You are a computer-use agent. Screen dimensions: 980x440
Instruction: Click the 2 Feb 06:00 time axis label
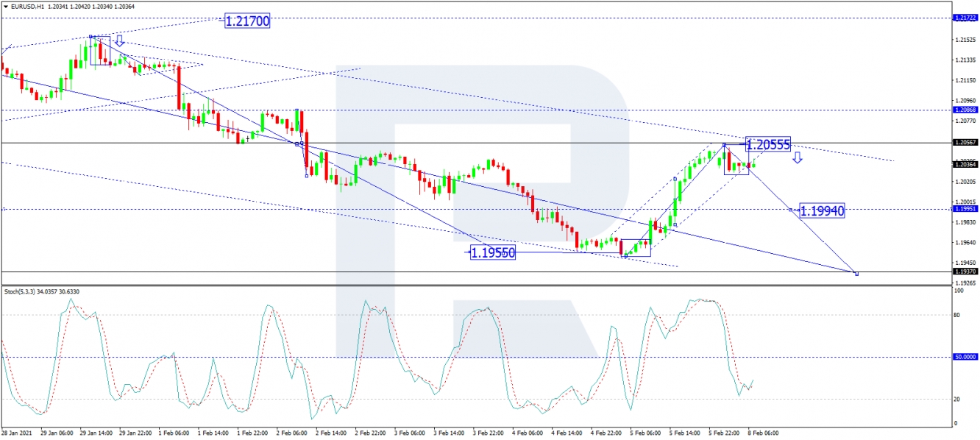pyautogui.click(x=294, y=433)
